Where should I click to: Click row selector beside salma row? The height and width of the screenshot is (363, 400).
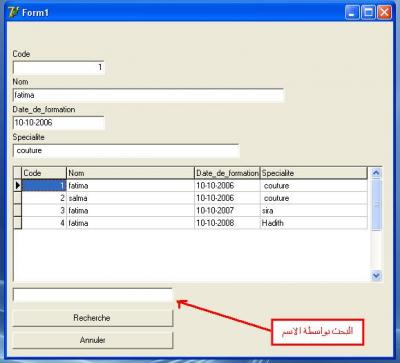point(18,198)
